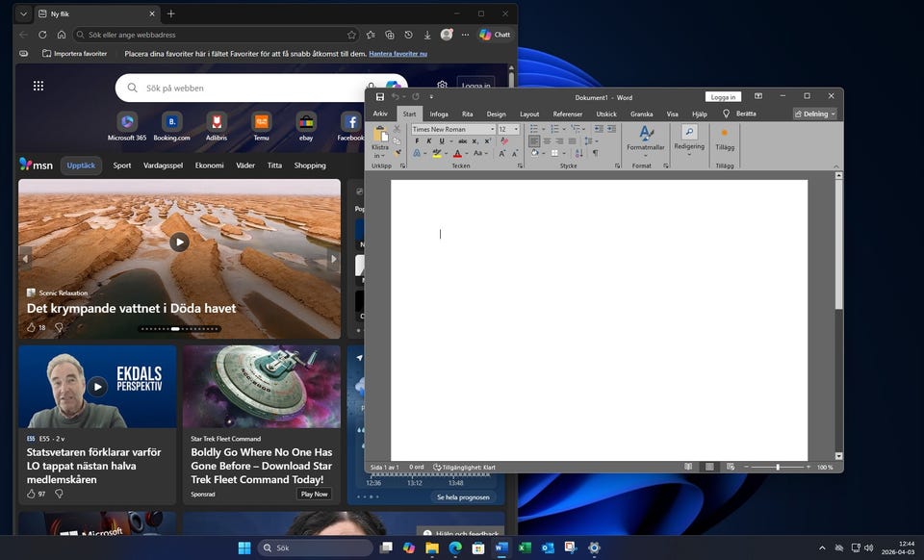This screenshot has height=560, width=924.
Task: Apply subscript formatting in Word
Action: [x=475, y=141]
